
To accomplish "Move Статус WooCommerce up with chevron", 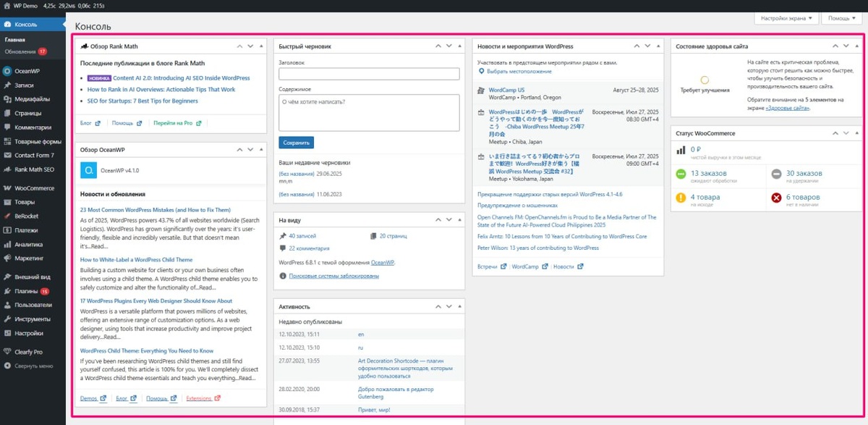I will [835, 133].
